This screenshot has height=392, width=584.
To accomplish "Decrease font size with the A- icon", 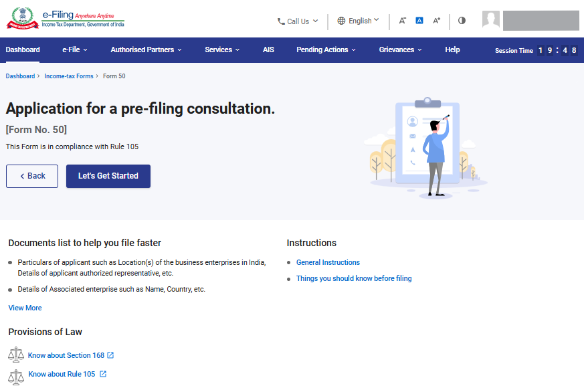I will 402,21.
